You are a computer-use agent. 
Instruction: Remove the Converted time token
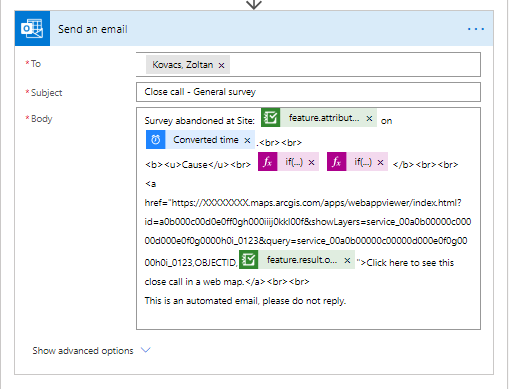point(247,140)
